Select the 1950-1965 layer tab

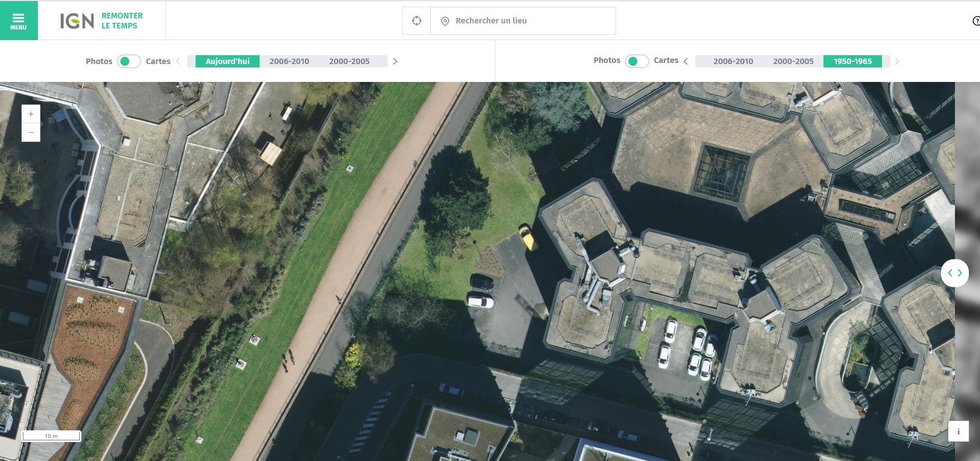[x=852, y=61]
